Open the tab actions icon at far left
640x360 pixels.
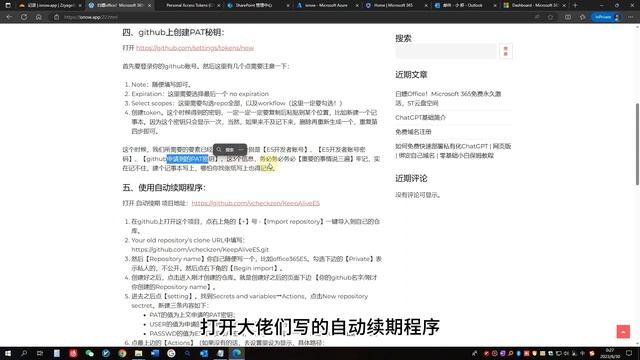coord(8,5)
